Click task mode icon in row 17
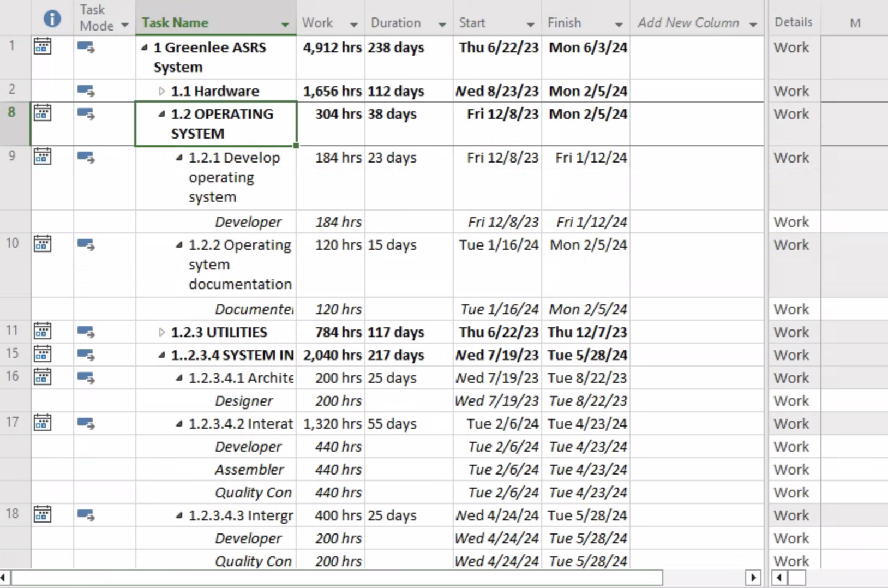888x588 pixels. pyautogui.click(x=86, y=424)
